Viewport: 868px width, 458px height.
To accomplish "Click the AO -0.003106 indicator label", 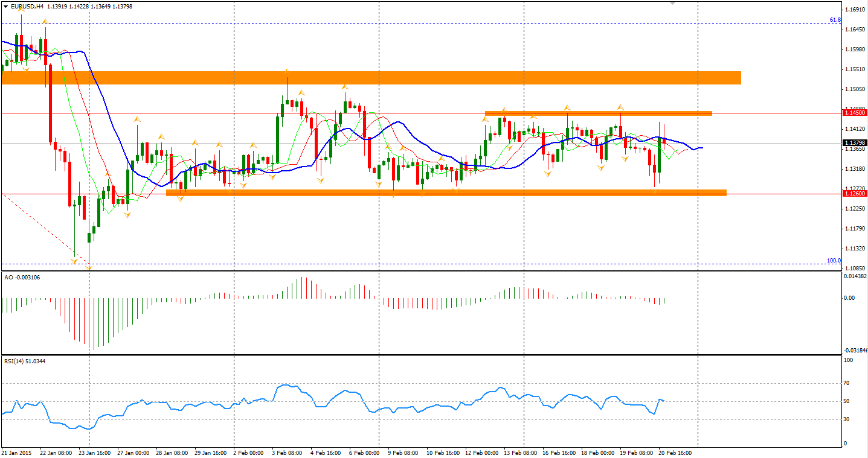I will [x=23, y=277].
